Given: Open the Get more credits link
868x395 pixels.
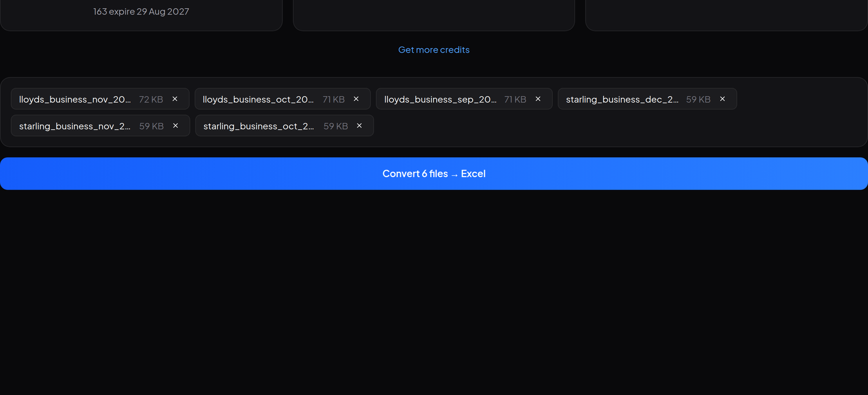Looking at the screenshot, I should click(434, 50).
